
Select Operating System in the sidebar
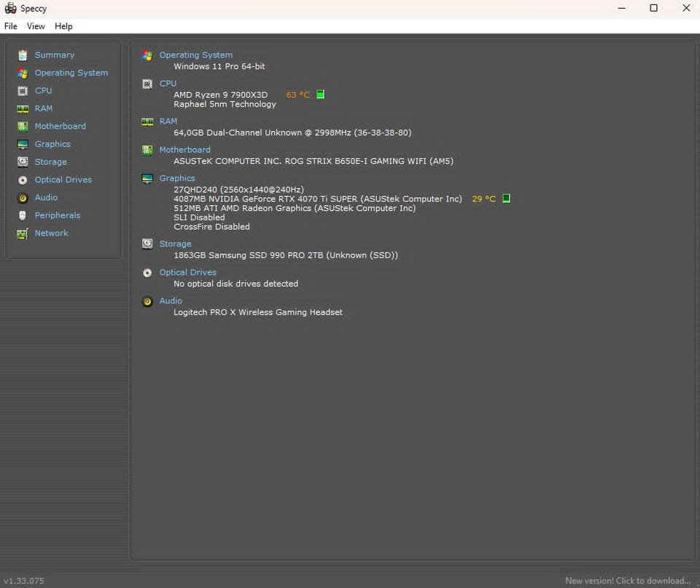[71, 73]
